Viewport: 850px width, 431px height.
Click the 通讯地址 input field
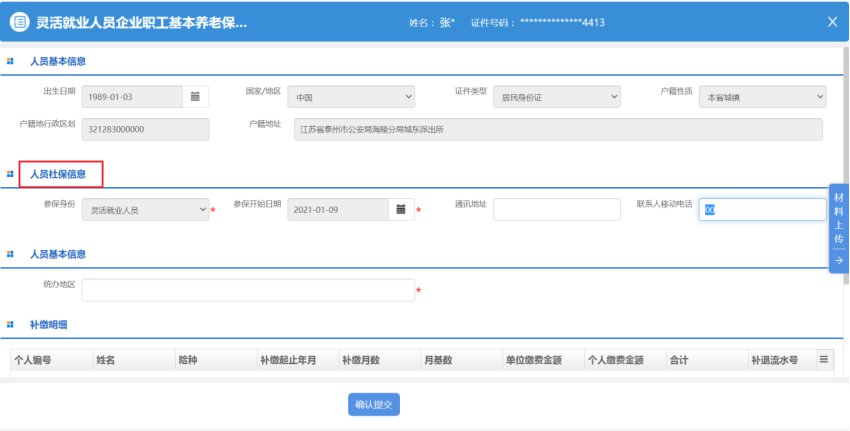tap(556, 210)
